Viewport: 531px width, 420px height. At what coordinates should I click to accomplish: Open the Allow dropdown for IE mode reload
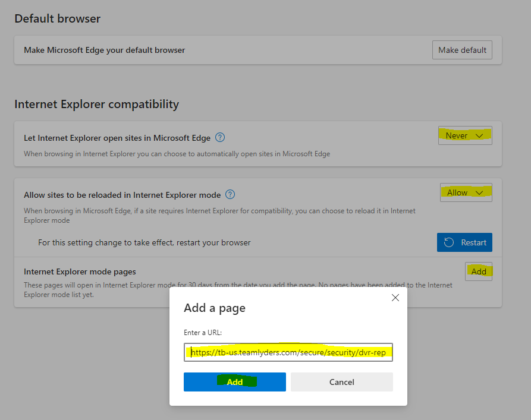(x=466, y=192)
